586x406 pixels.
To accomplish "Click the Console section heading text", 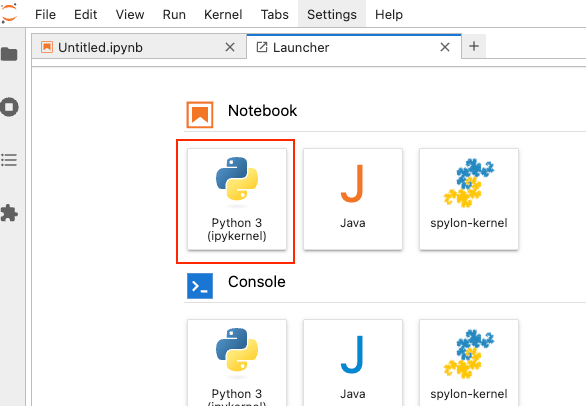I will coord(257,282).
